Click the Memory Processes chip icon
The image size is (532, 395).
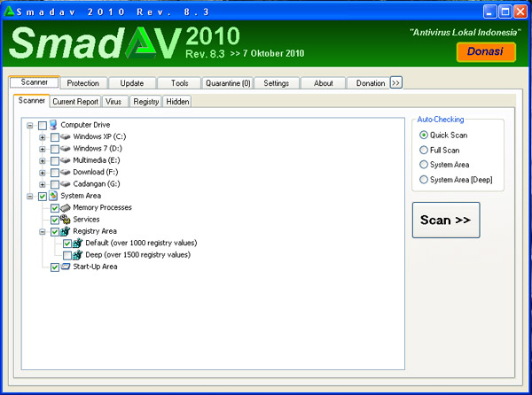click(x=65, y=207)
